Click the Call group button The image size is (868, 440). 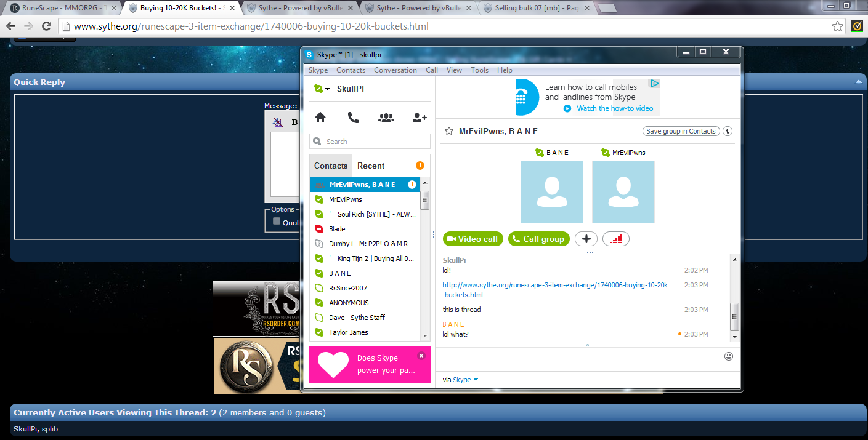[x=540, y=239]
